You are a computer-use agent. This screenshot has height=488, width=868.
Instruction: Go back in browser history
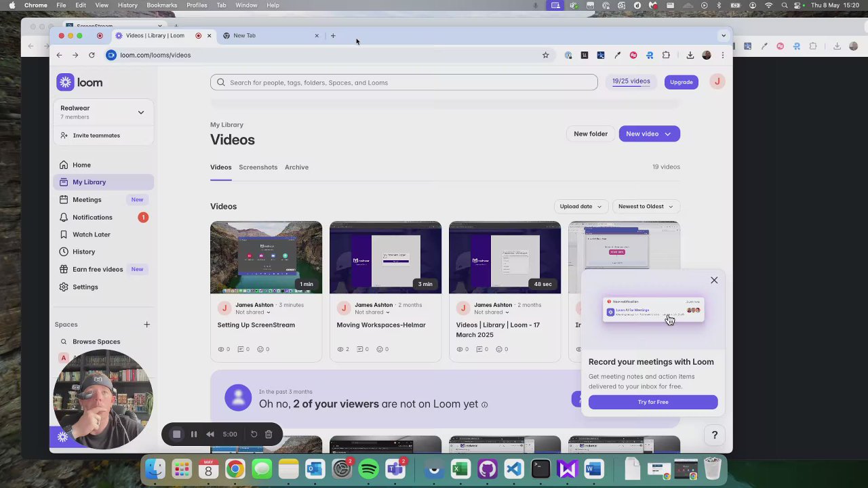coord(59,55)
